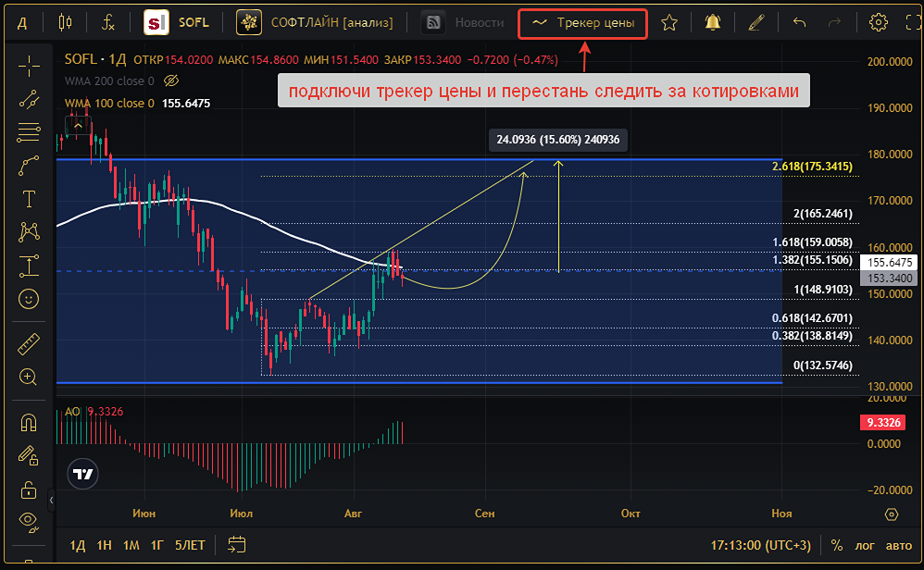Toggle the логарифмическая scale лог
The width and height of the screenshot is (924, 570).
point(865,545)
